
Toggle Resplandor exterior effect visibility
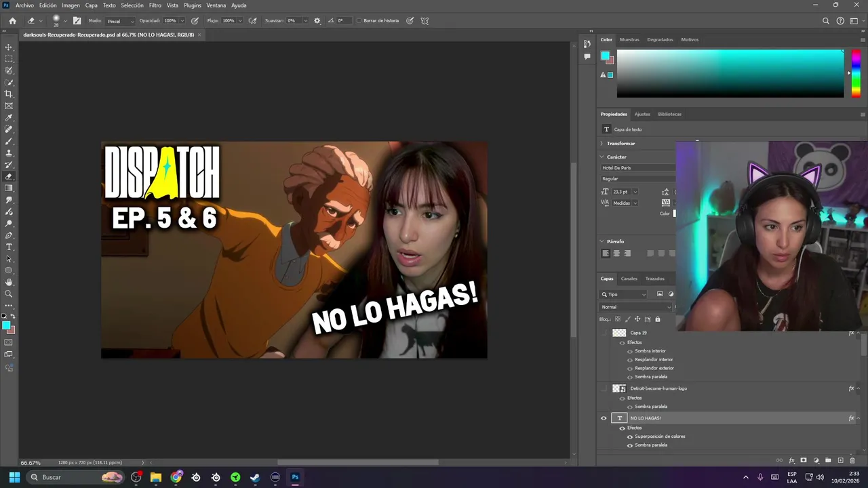(x=630, y=368)
